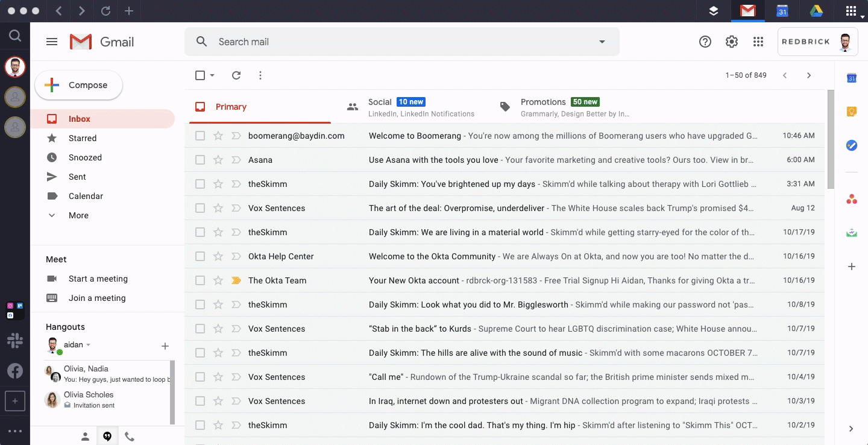868x445 pixels.
Task: Open Hangouts contacts person icon
Action: [85, 437]
